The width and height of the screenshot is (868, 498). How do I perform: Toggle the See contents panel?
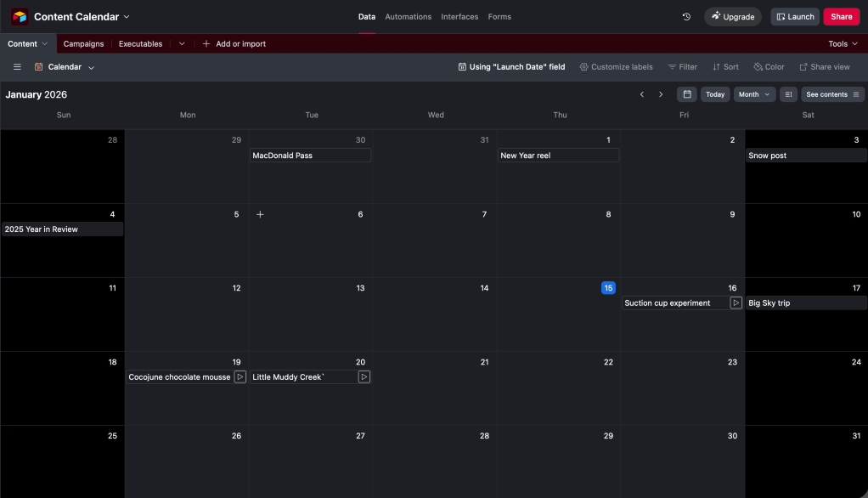pyautogui.click(x=832, y=94)
